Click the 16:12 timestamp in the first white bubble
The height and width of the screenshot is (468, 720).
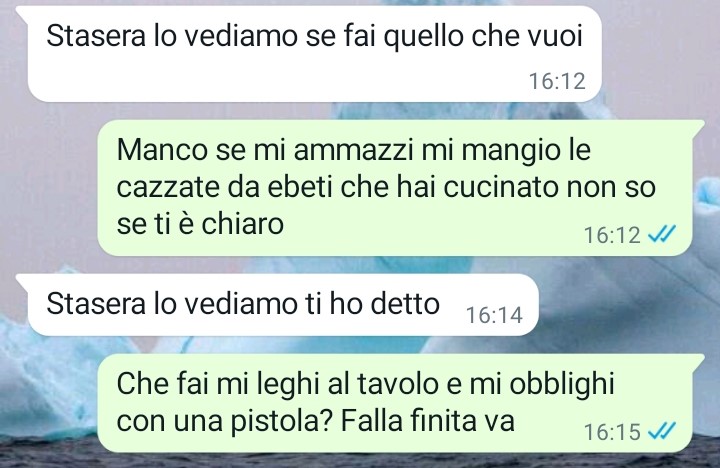[x=557, y=81]
